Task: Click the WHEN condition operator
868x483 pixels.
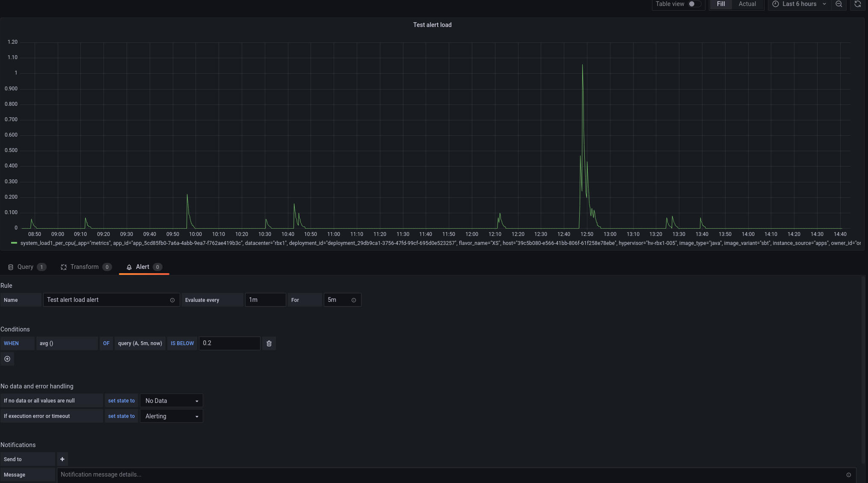Action: click(17, 343)
